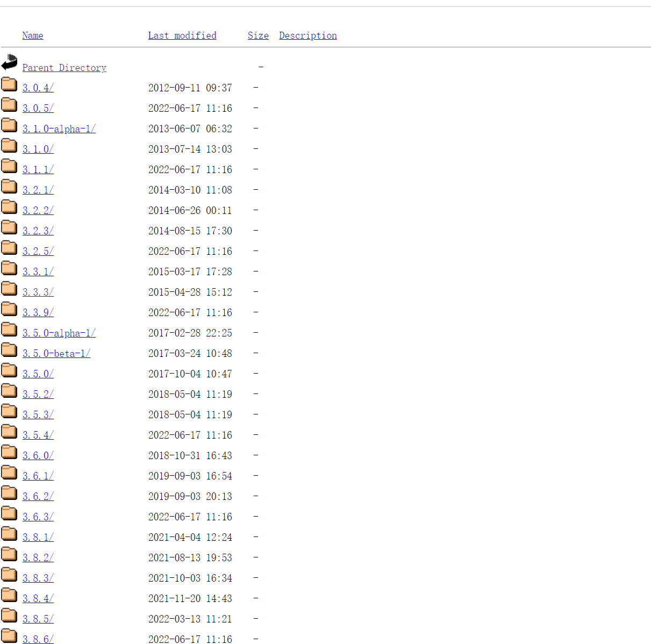Sort by Last modified column header

pos(182,35)
